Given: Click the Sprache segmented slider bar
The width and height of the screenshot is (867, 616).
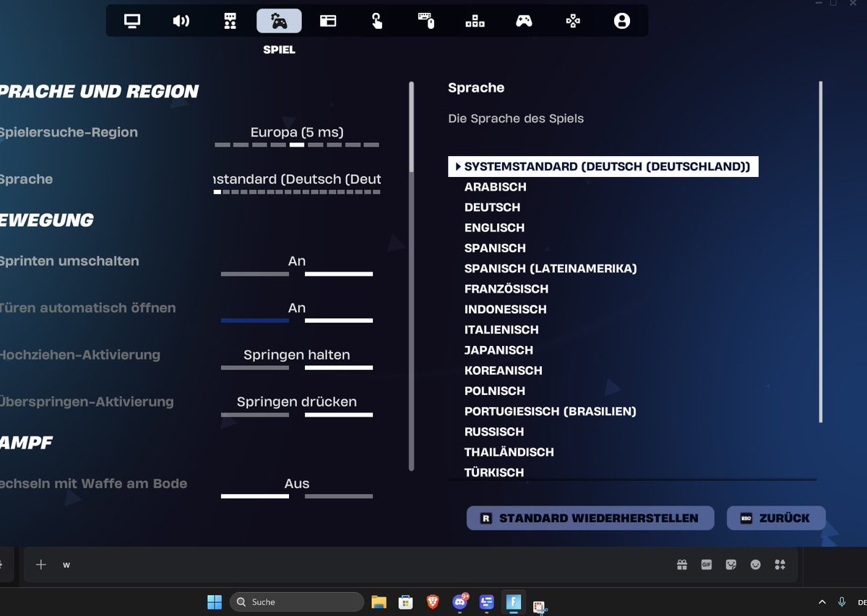Looking at the screenshot, I should [297, 192].
